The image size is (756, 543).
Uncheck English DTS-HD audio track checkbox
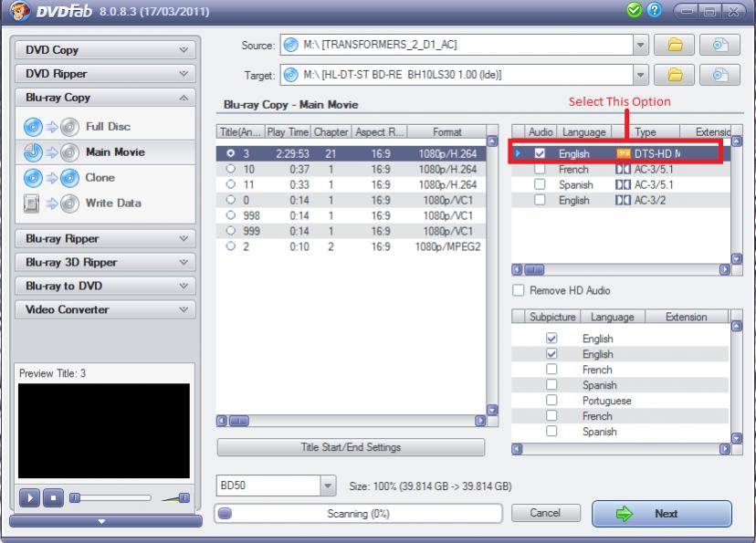coord(540,153)
